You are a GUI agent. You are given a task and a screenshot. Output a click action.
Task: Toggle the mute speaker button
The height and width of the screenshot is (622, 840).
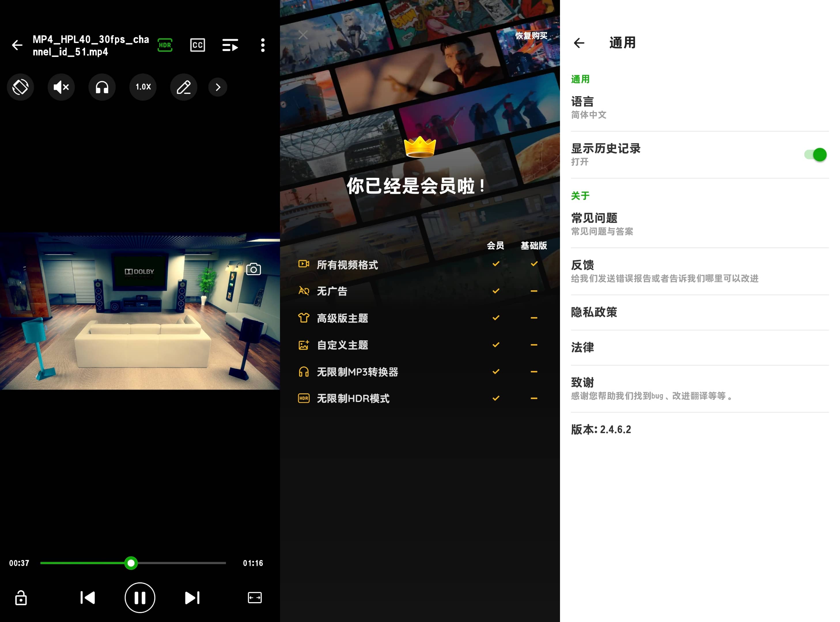61,87
